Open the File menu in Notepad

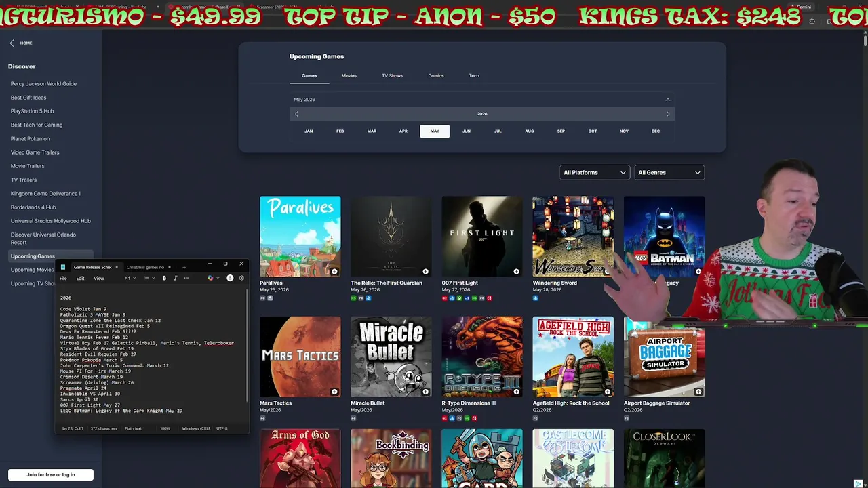click(x=63, y=278)
